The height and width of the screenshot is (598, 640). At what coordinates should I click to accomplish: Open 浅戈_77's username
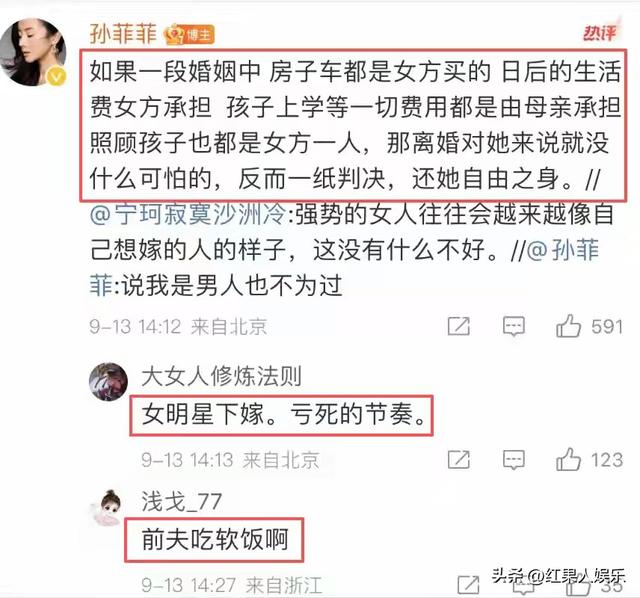click(182, 501)
